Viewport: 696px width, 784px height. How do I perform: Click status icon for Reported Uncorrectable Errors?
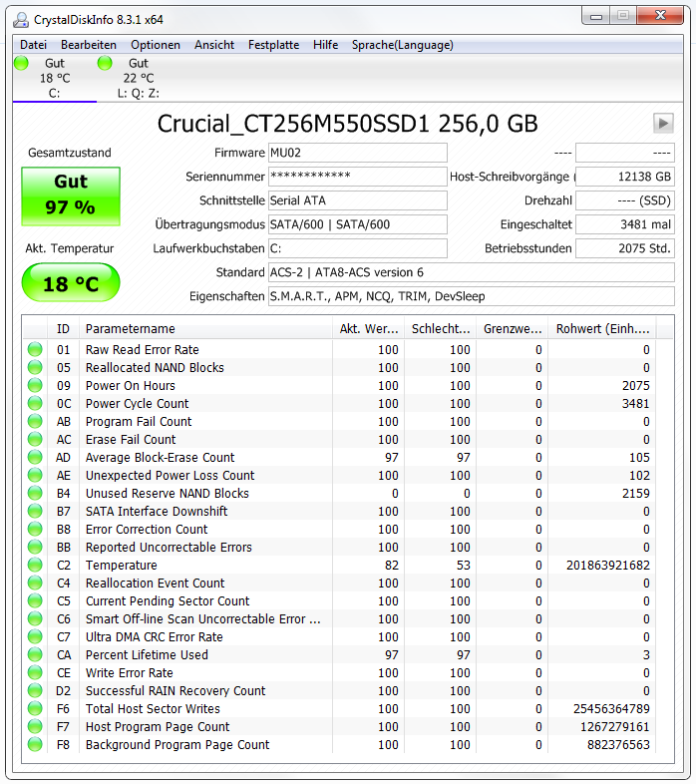[35, 547]
